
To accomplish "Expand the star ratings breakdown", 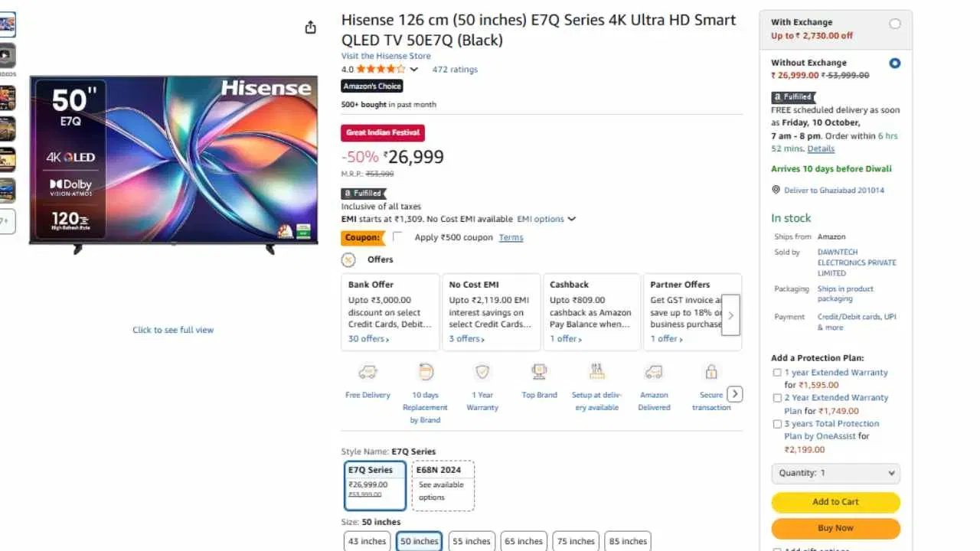I will (413, 68).
